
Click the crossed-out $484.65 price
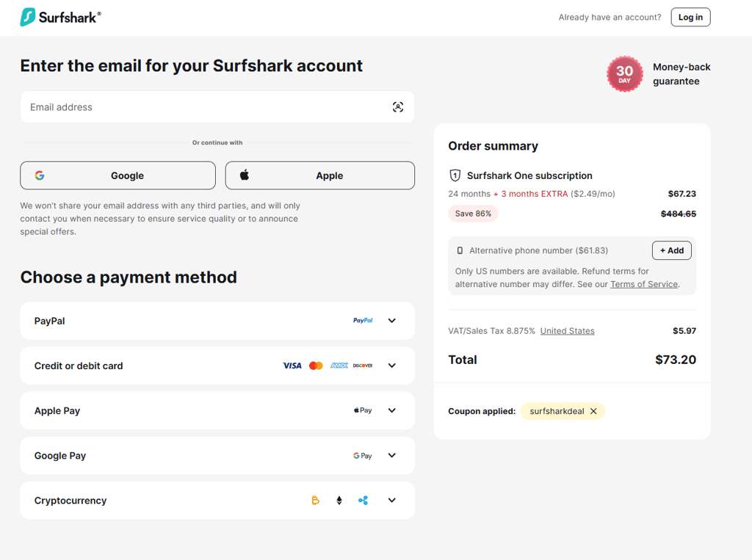678,214
